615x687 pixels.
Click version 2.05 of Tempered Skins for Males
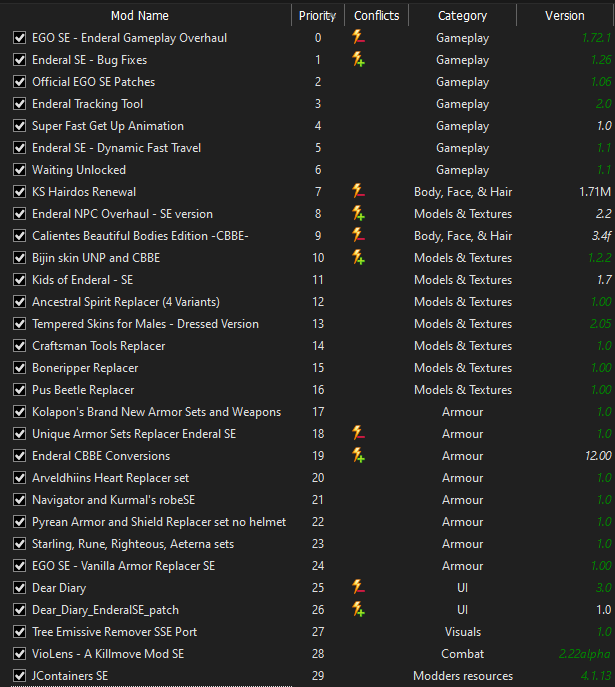coord(601,324)
